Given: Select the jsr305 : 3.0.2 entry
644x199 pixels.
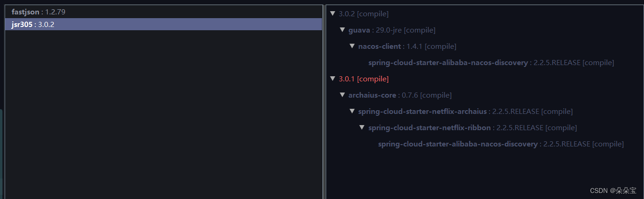Looking at the screenshot, I should coord(163,24).
